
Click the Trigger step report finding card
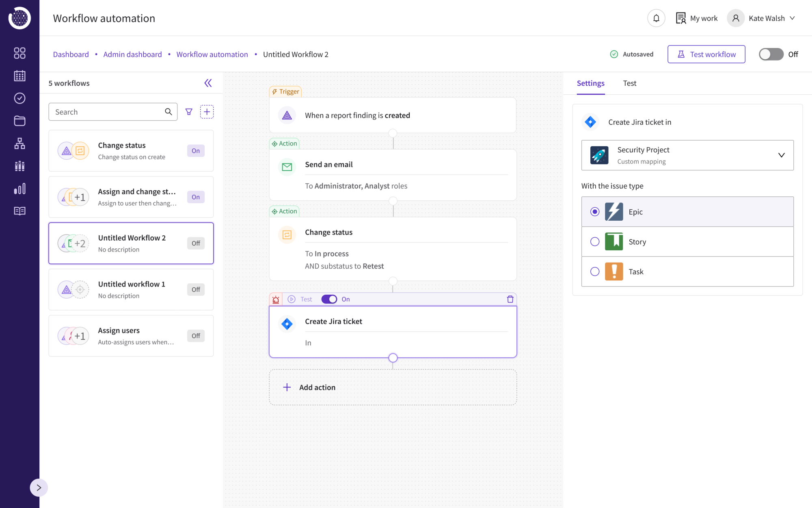pyautogui.click(x=393, y=115)
